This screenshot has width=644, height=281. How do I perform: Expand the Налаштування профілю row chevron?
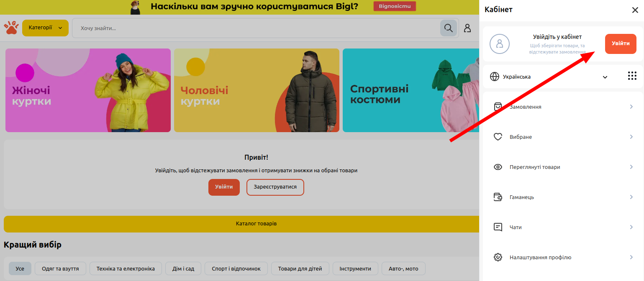631,257
